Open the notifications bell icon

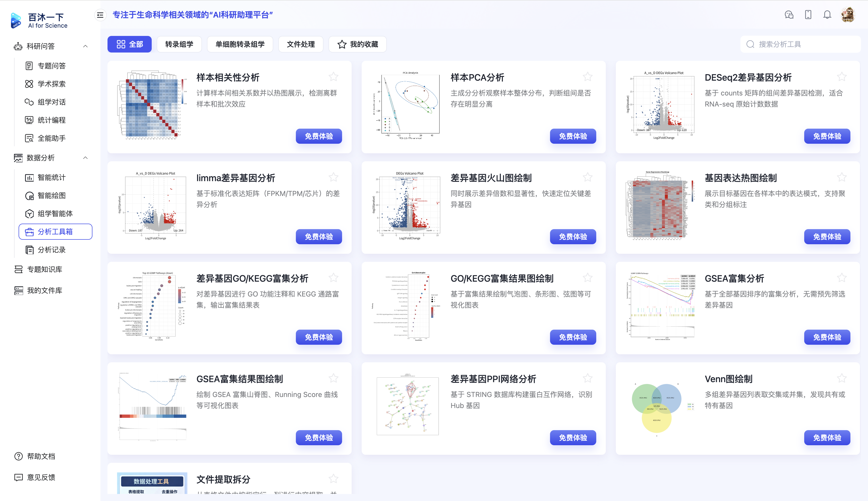[827, 15]
